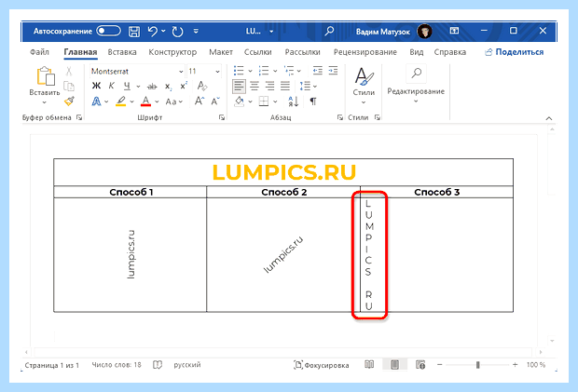
Task: Open the document title dropdown in title bar
Action: pyautogui.click(x=271, y=32)
